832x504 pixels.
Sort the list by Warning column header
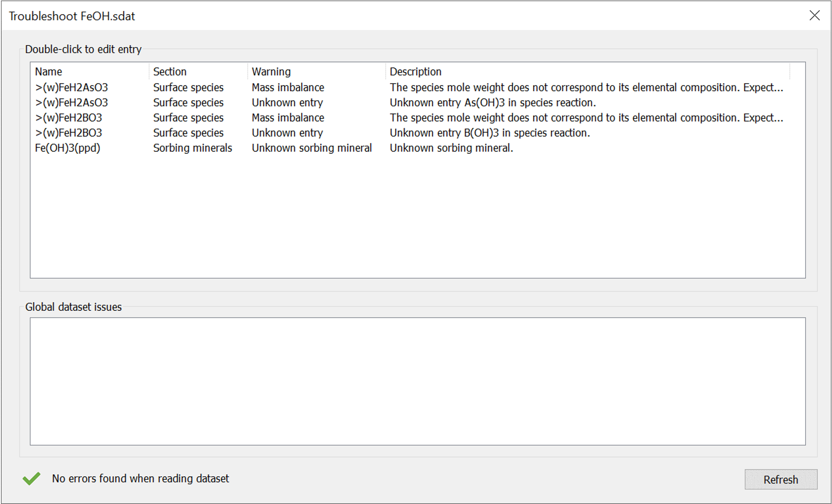(316, 72)
